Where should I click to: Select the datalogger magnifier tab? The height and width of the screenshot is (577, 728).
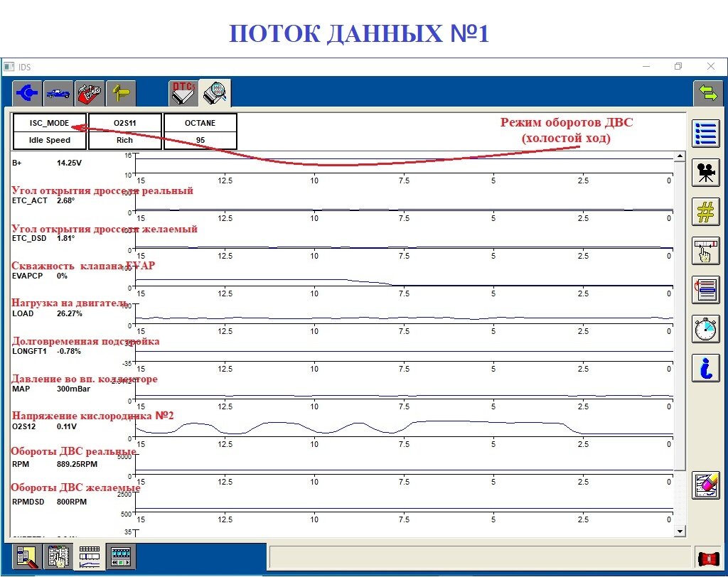[x=215, y=93]
